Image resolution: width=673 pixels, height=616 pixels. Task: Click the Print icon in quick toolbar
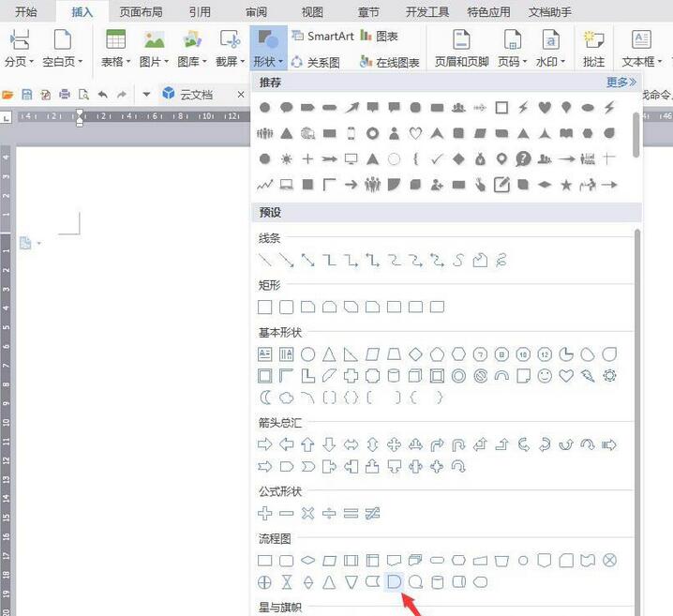pos(65,94)
